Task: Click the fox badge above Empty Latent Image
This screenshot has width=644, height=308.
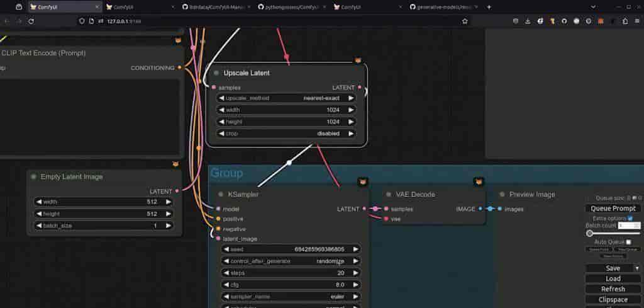Action: click(x=175, y=164)
